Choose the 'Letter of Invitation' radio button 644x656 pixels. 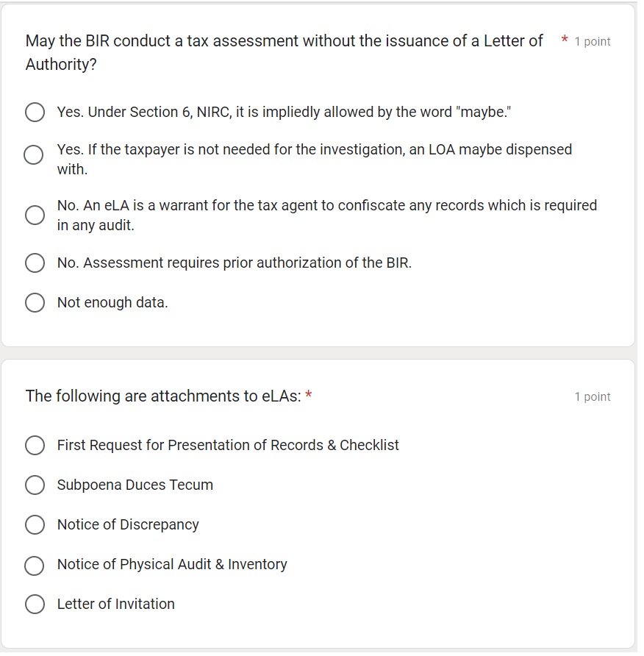tap(35, 604)
